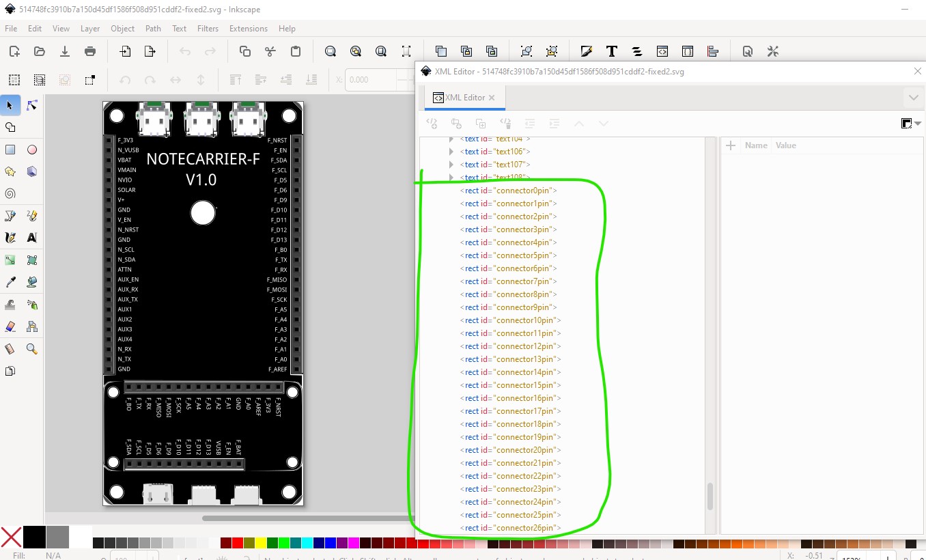Select the Mesh gradient tool
This screenshot has width=926, height=560.
[32, 260]
